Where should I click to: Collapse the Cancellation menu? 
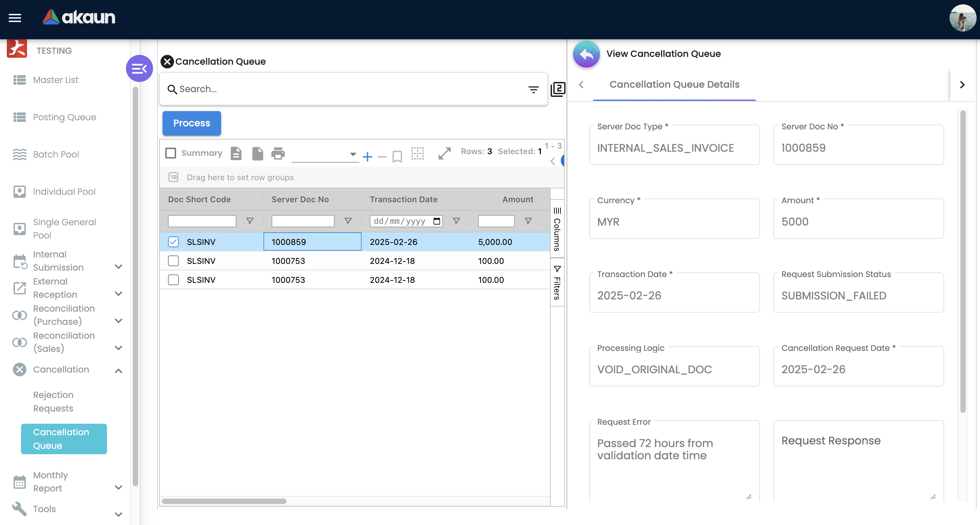tap(119, 371)
